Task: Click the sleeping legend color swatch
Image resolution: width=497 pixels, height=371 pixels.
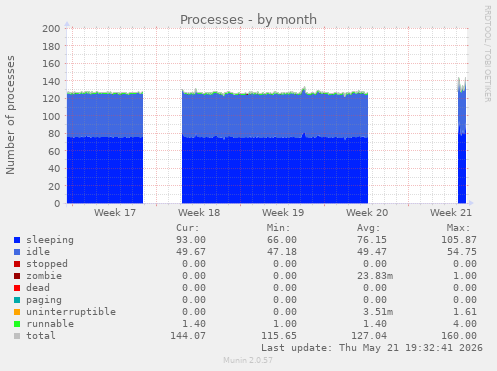Action: point(17,240)
